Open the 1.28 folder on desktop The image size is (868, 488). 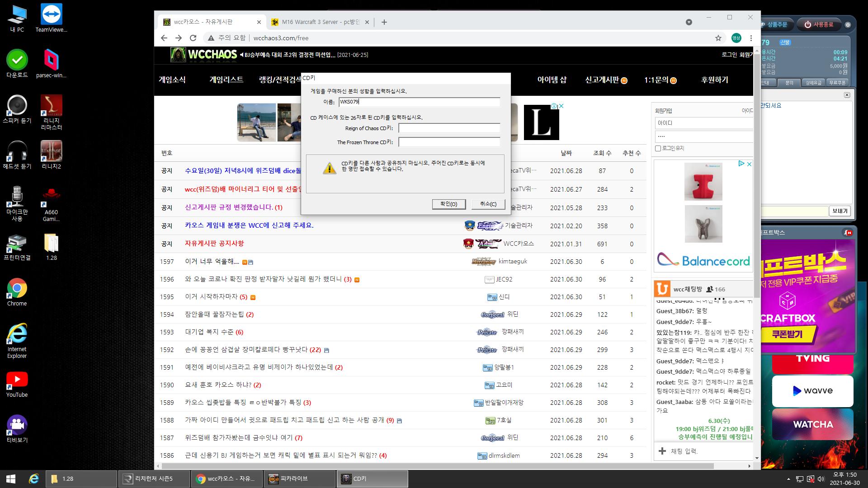pos(51,247)
